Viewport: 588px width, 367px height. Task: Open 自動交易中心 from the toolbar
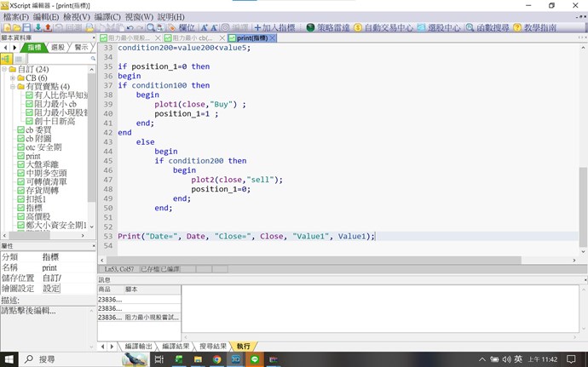coord(383,27)
